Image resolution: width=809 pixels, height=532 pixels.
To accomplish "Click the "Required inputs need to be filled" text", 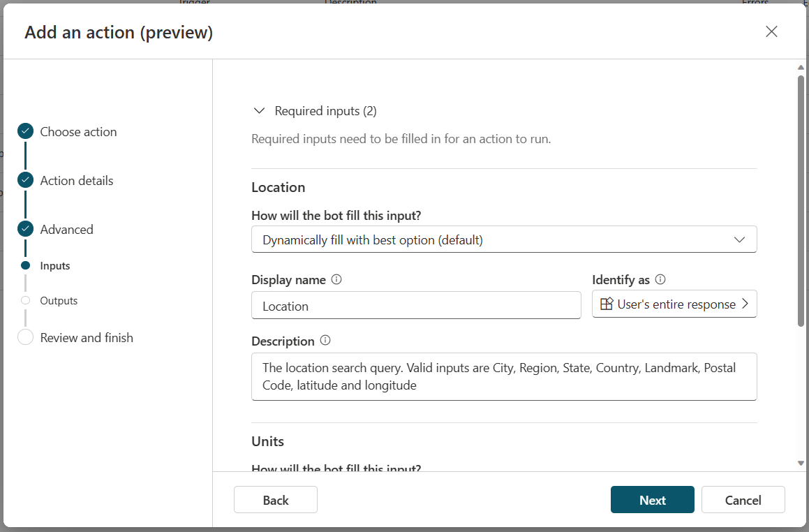I will [401, 139].
